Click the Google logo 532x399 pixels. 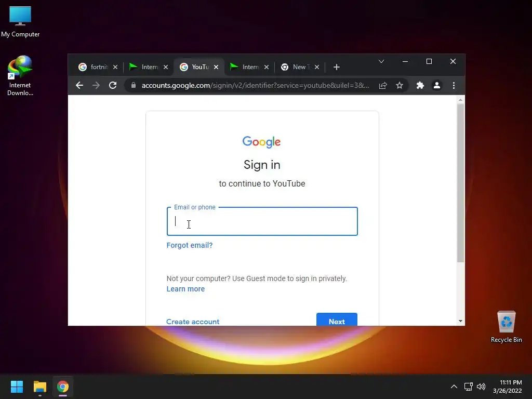click(x=262, y=142)
